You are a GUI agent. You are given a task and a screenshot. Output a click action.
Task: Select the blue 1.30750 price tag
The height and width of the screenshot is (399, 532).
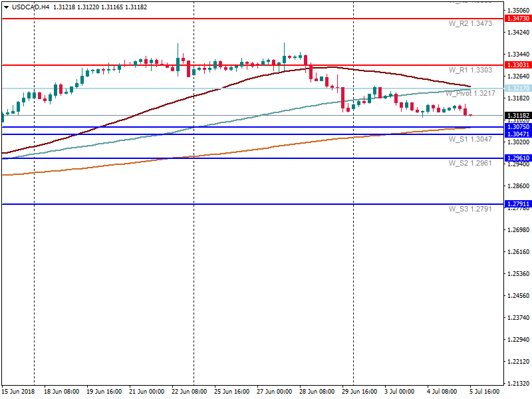click(517, 126)
